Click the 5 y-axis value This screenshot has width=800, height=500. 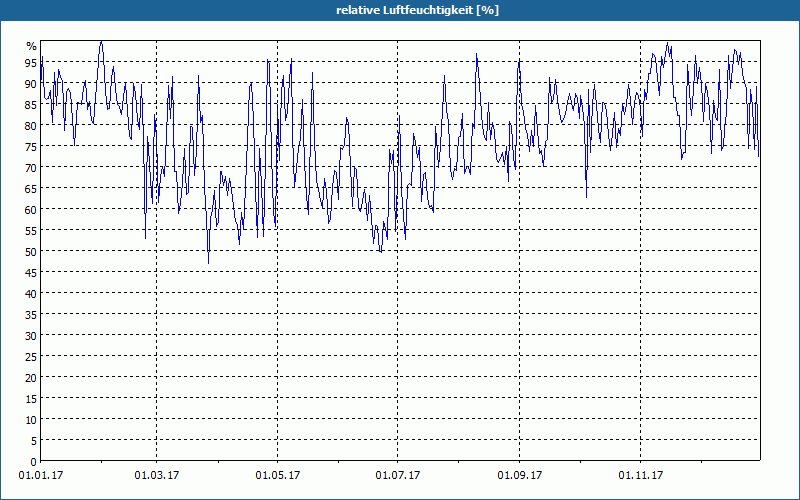(34, 441)
